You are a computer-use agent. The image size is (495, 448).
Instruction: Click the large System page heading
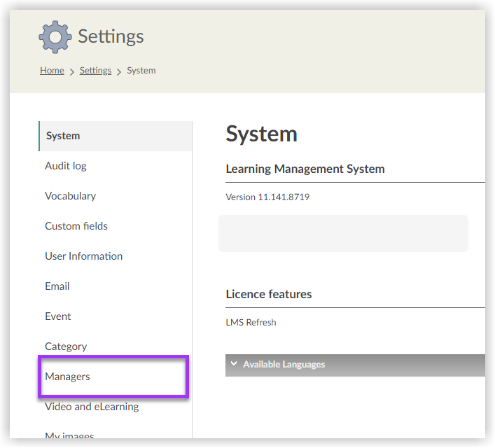261,134
